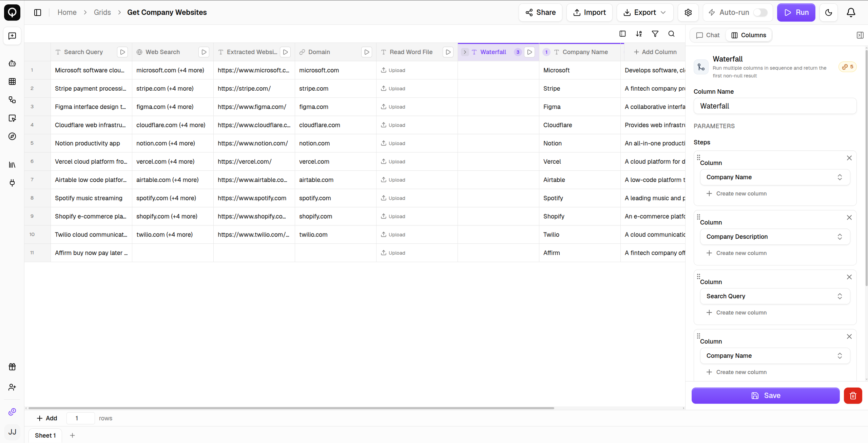
Task: Click the Add rows button
Action: [47, 419]
